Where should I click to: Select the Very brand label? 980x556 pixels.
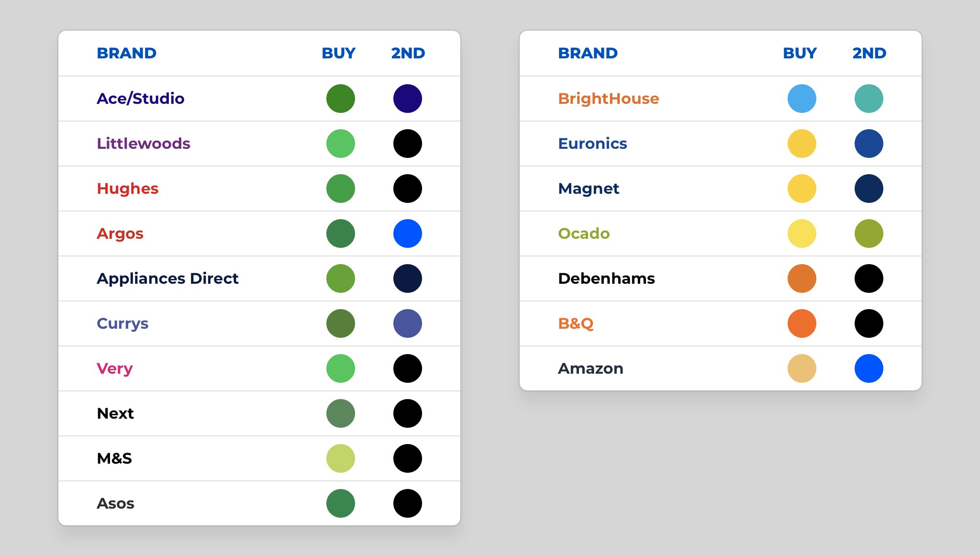pos(114,368)
